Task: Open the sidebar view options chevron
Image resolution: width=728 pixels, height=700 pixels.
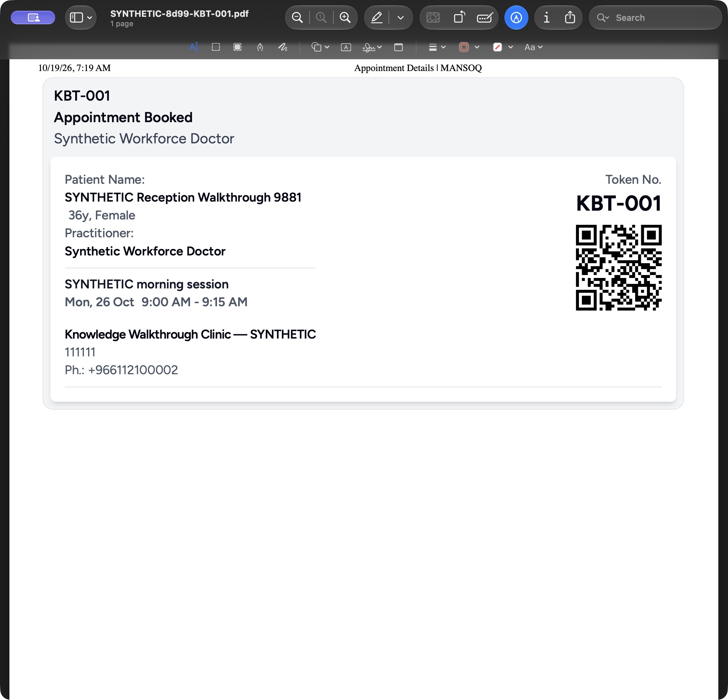Action: [89, 17]
